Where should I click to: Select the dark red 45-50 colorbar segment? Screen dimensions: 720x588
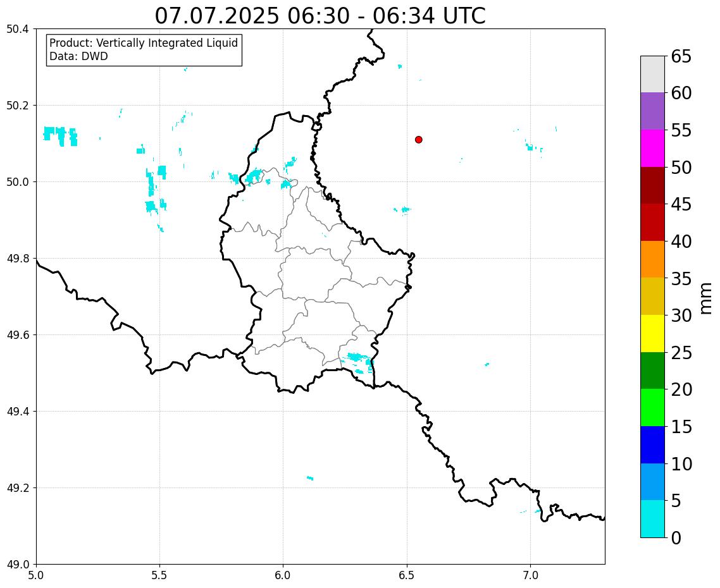652,185
